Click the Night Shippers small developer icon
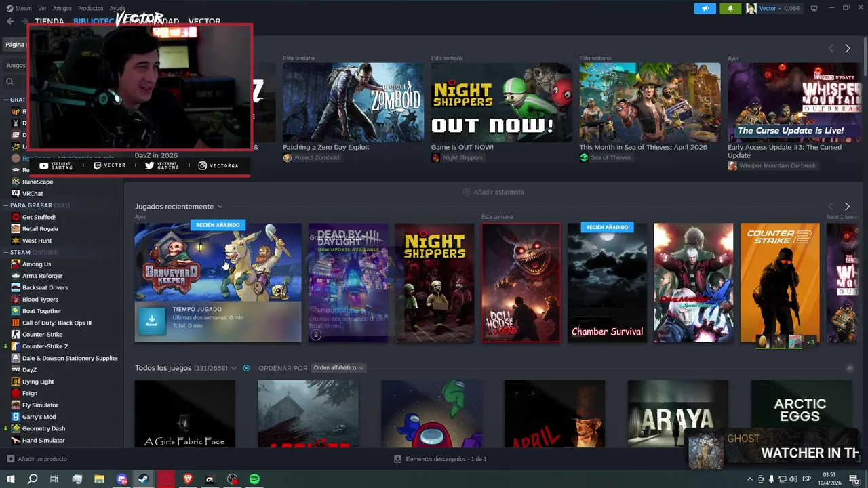868x488 pixels. (435, 158)
